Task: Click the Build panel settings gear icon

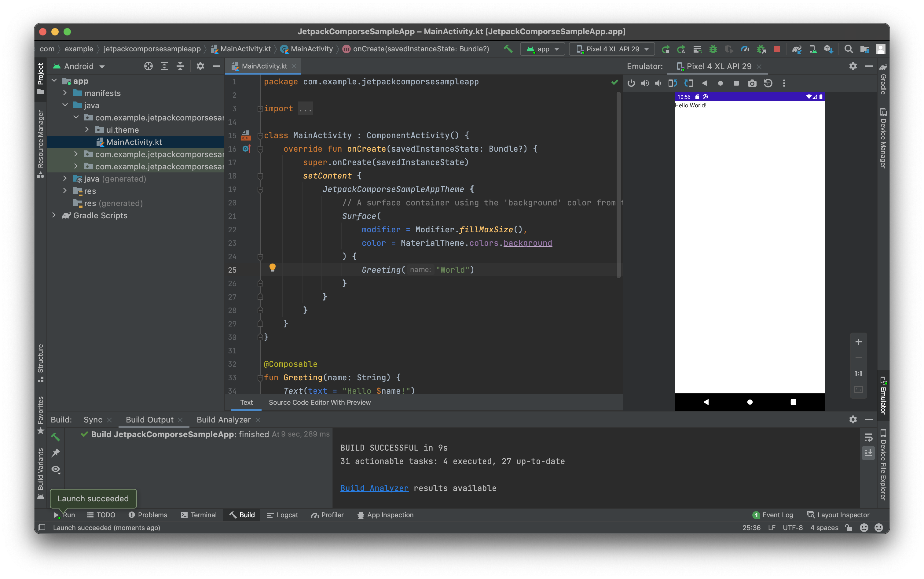Action: 853,419
